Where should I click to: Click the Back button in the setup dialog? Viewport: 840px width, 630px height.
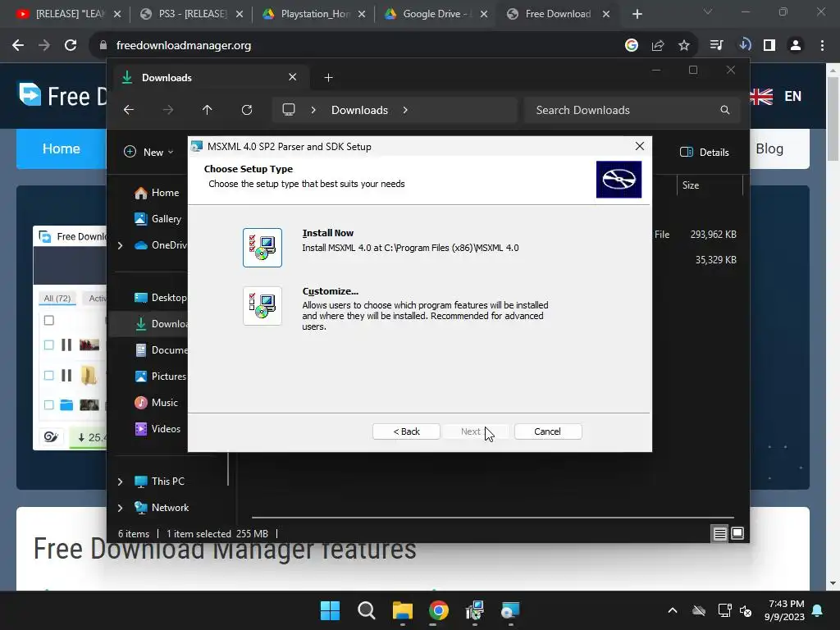(406, 431)
